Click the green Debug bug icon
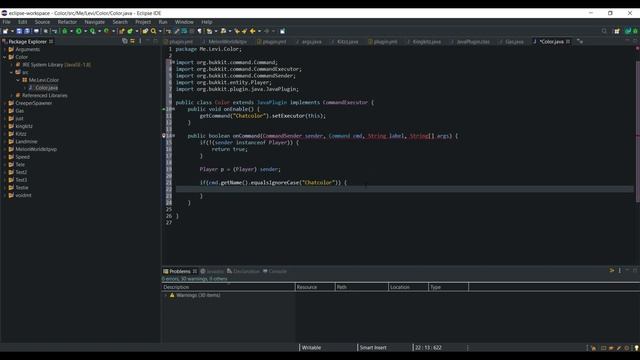 point(65,31)
